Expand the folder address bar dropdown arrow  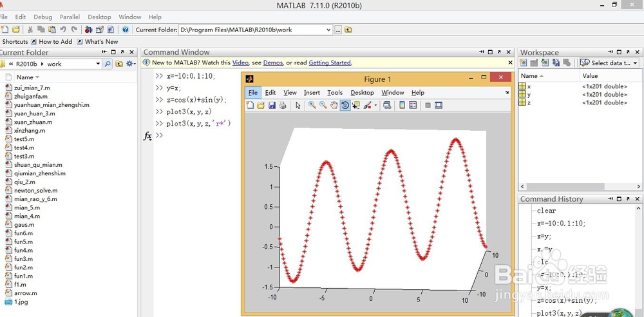98,64
